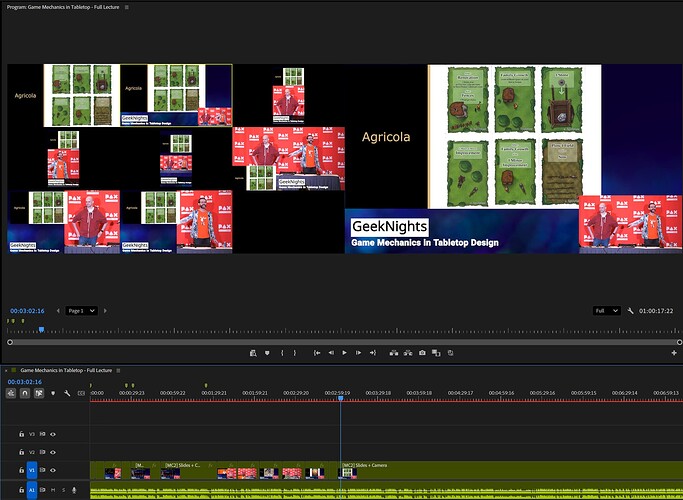
Task: Toggle lock on track V2
Action: (x=21, y=452)
